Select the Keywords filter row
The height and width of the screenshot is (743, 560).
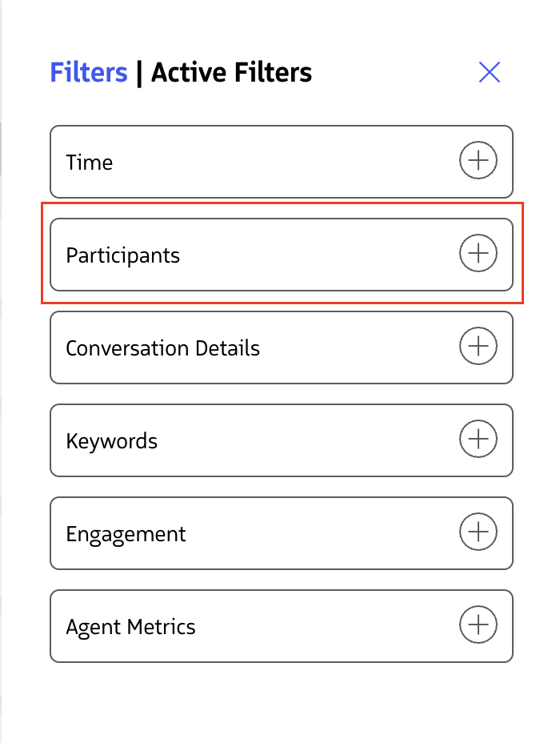281,439
